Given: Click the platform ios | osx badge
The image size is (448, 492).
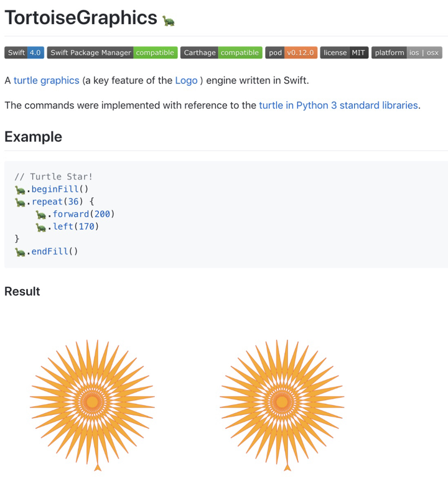Looking at the screenshot, I should click(x=407, y=53).
